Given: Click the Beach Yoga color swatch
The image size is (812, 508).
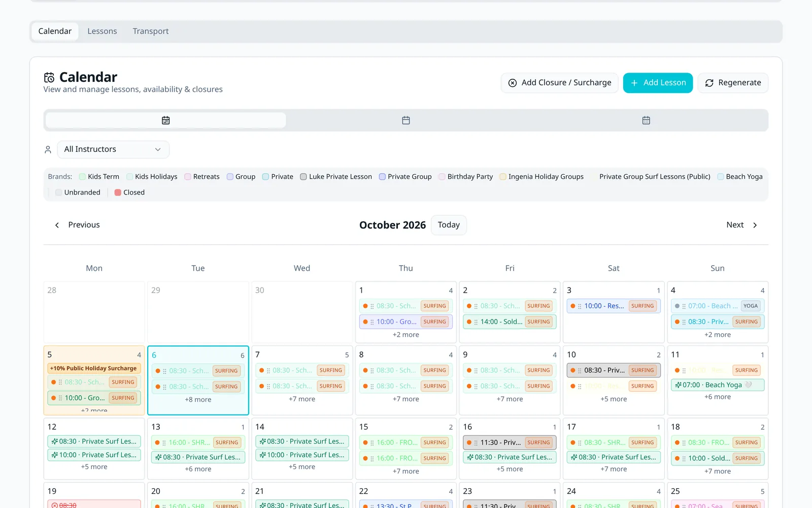Looking at the screenshot, I should [x=721, y=177].
